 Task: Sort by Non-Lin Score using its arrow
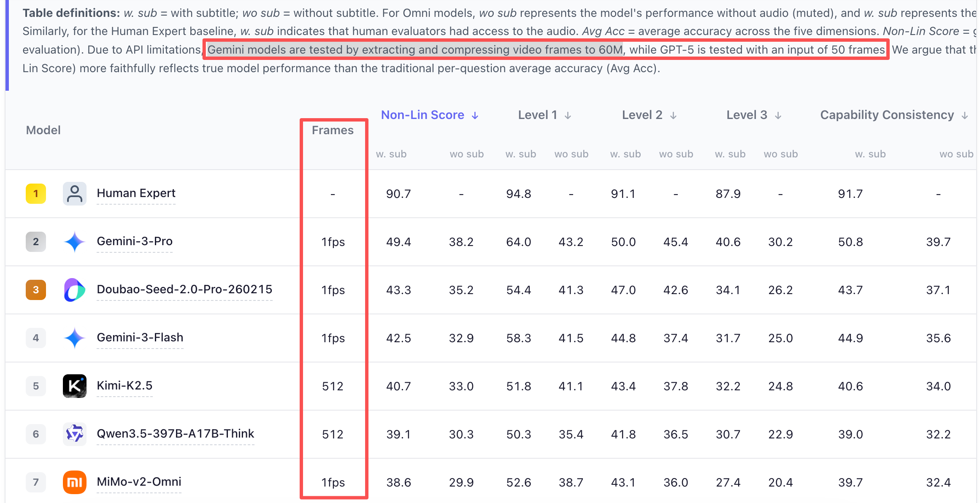pyautogui.click(x=475, y=116)
